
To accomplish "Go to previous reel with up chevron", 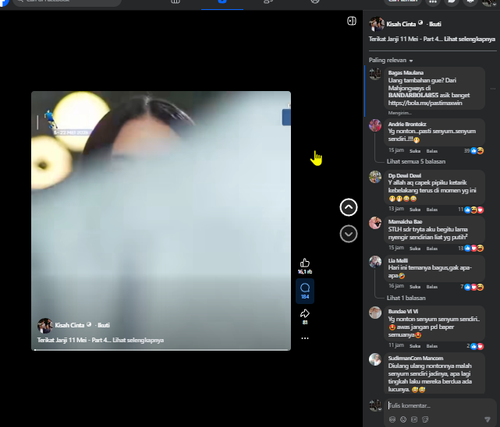I will pos(348,207).
